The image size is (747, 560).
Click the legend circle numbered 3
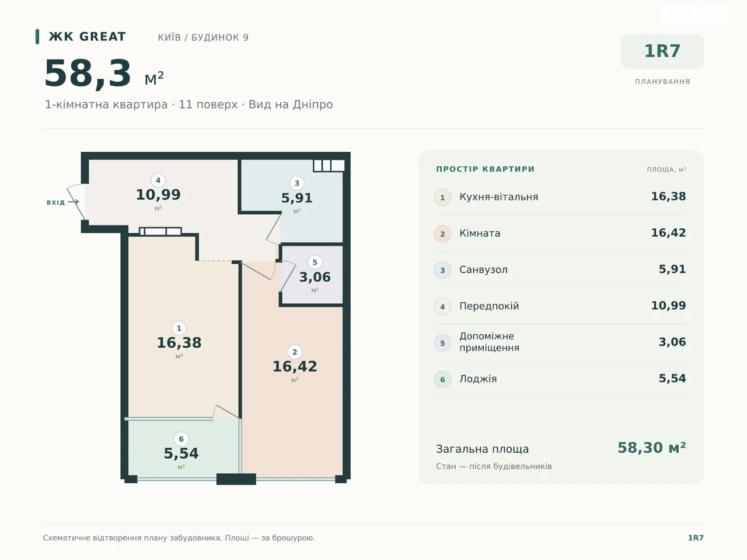[442, 270]
